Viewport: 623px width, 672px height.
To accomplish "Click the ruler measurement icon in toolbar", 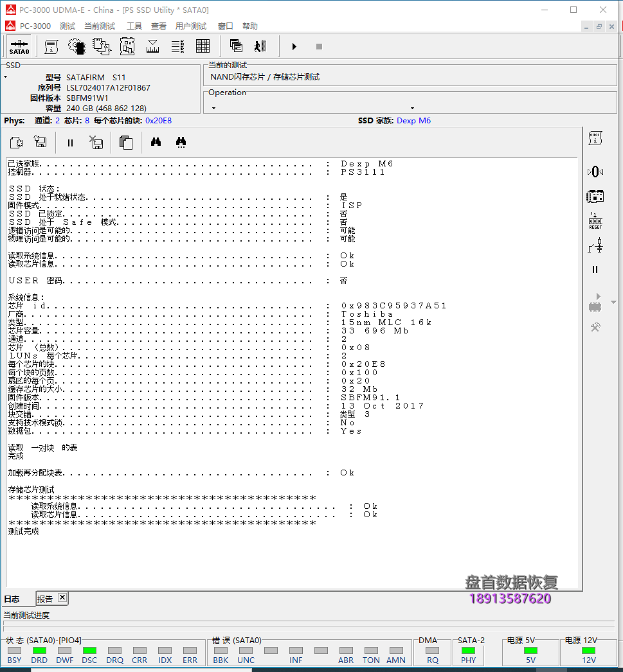I will click(x=152, y=47).
